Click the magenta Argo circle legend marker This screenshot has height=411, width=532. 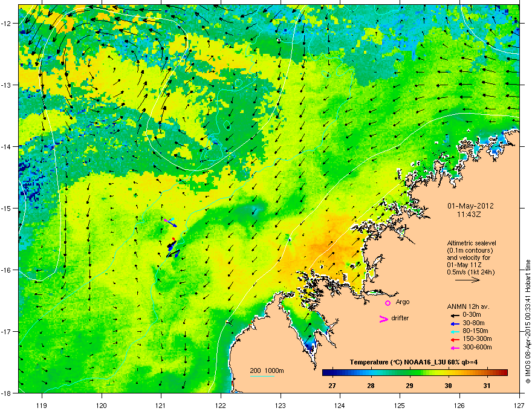point(388,303)
